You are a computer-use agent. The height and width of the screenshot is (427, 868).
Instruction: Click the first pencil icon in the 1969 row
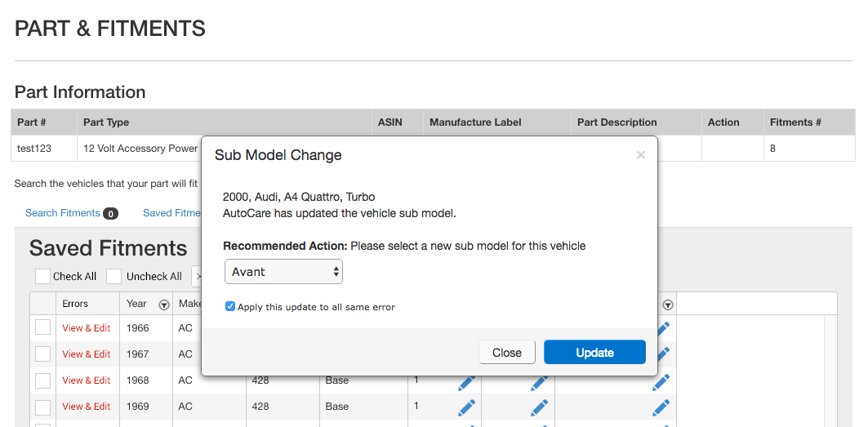(x=466, y=407)
